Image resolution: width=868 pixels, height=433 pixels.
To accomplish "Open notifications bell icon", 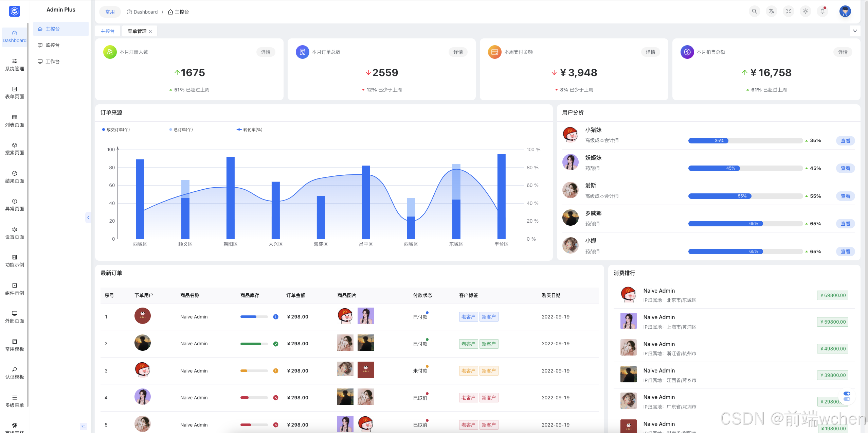I will 822,11.
